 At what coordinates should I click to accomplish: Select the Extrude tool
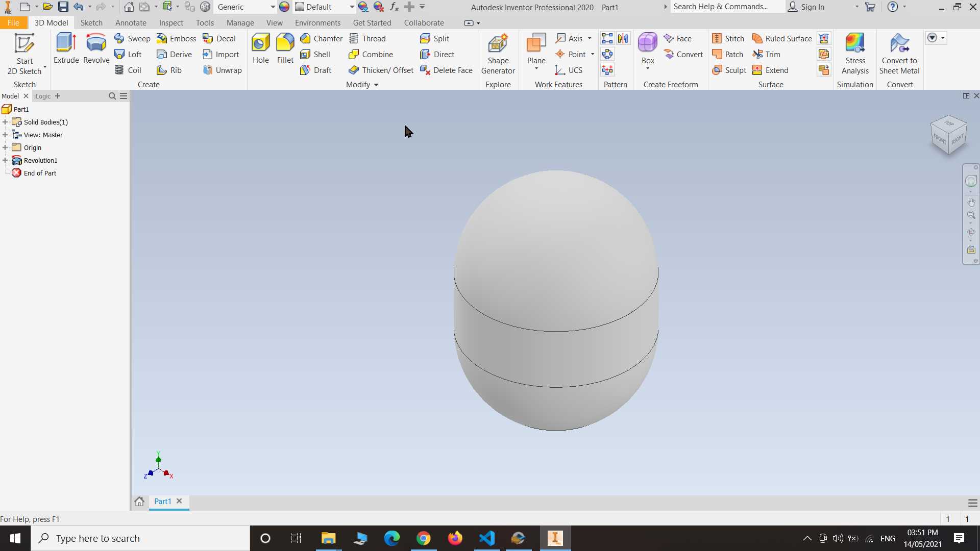[66, 49]
